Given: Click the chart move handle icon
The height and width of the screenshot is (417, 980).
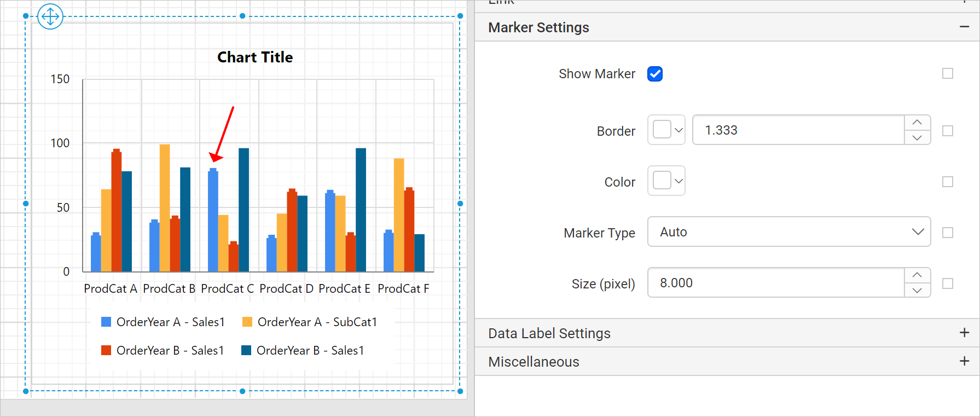Looking at the screenshot, I should click(x=50, y=16).
